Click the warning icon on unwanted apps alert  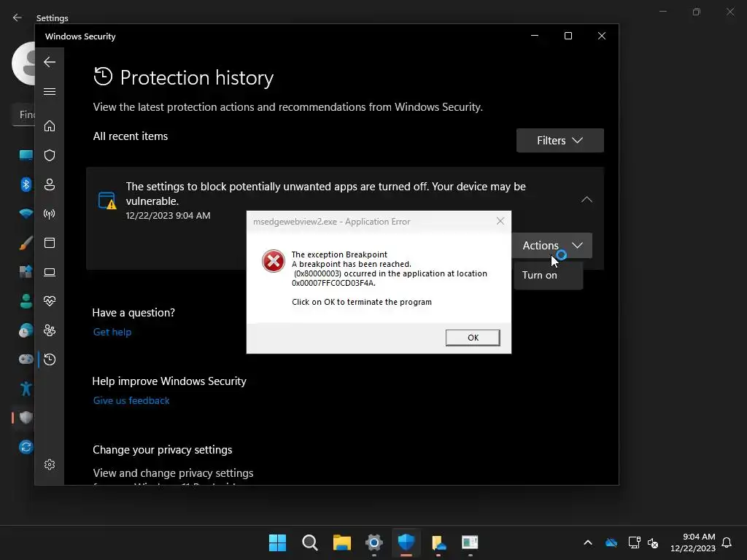point(107,201)
